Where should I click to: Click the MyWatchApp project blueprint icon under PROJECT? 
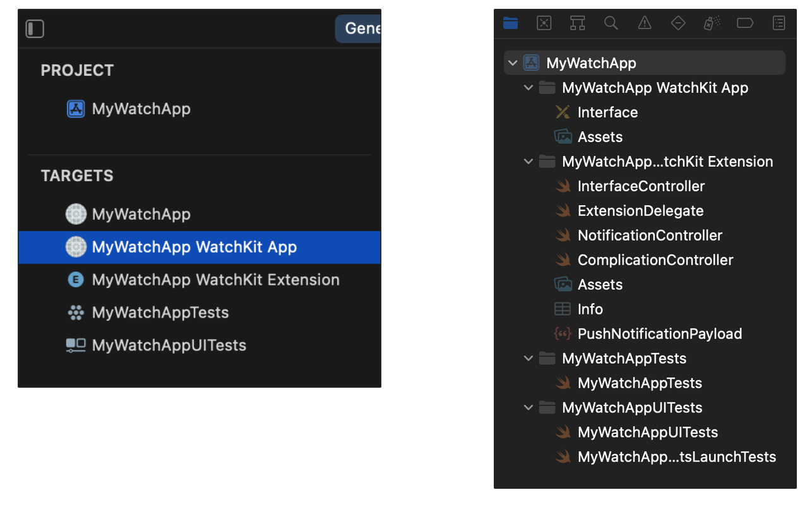(x=76, y=109)
